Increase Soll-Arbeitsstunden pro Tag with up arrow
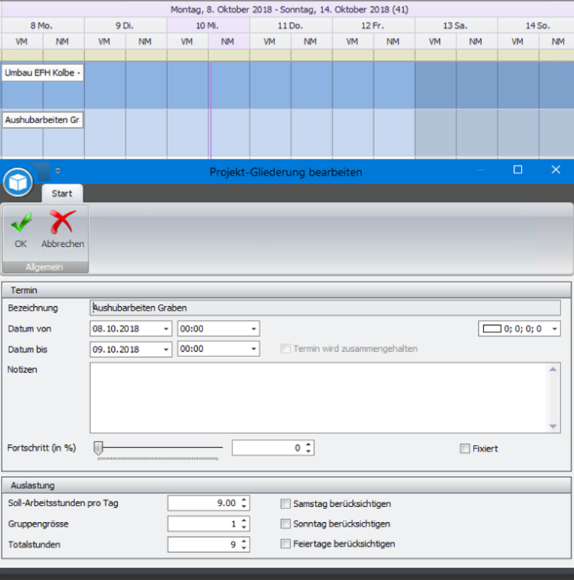This screenshot has width=574, height=580. [x=244, y=500]
